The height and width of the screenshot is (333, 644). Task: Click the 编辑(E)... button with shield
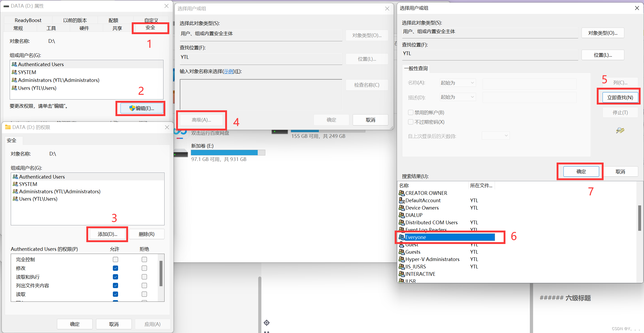coord(142,108)
